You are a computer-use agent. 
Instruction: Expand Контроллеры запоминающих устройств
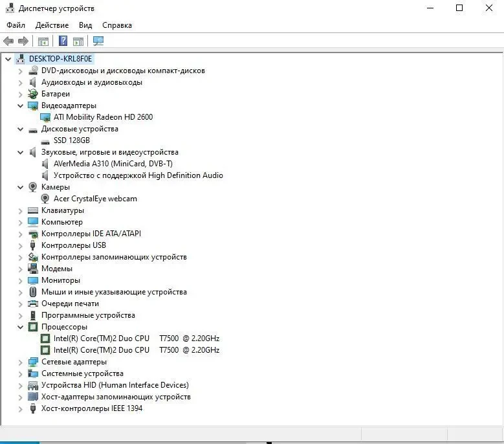(x=20, y=258)
